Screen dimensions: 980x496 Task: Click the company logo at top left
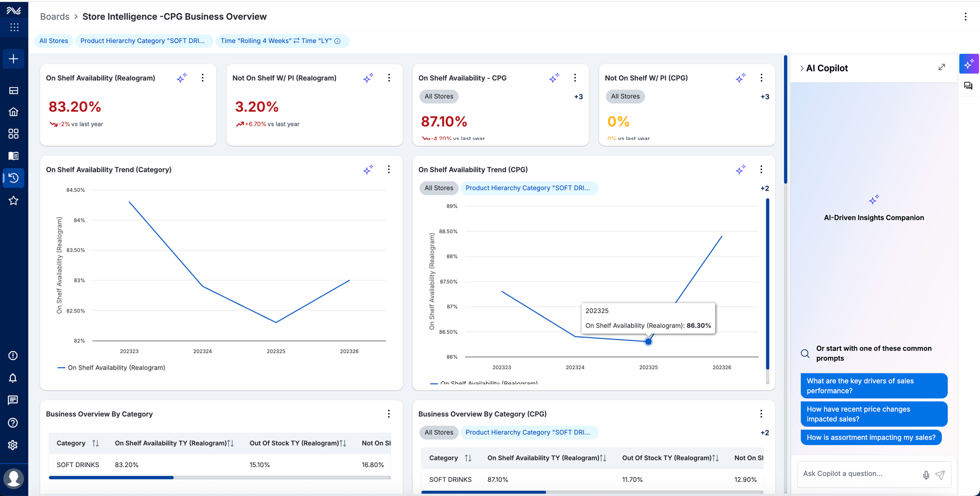point(14,11)
